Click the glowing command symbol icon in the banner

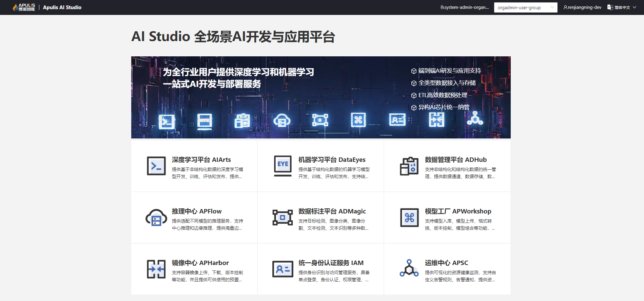point(358,120)
